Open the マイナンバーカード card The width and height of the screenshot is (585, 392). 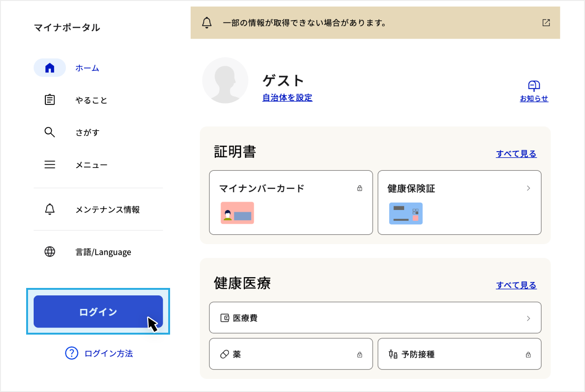291,203
